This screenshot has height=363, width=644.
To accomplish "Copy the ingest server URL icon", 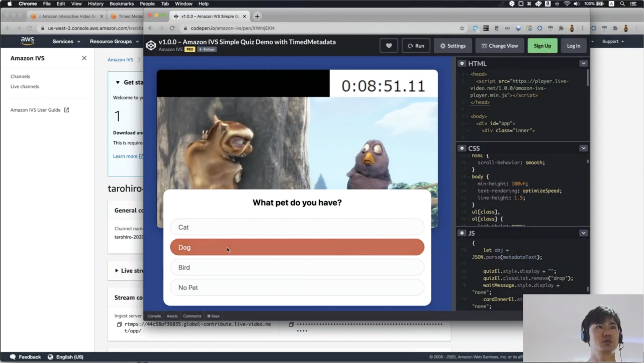I will coord(119,325).
